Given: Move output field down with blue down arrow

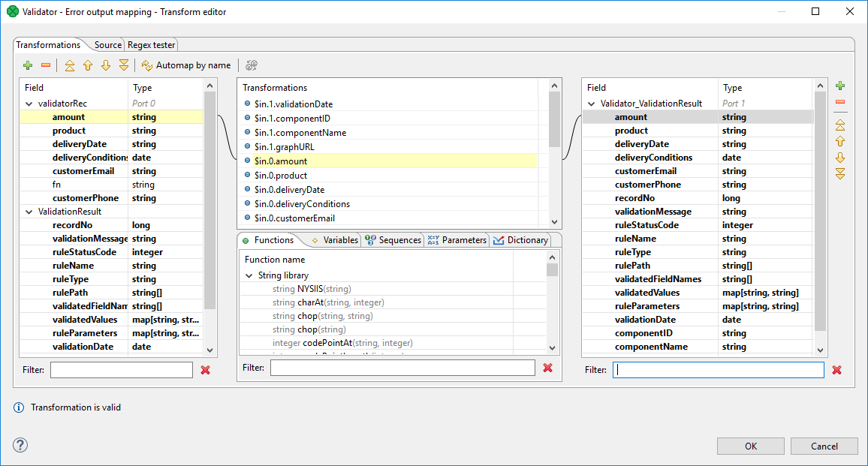Looking at the screenshot, I should [840, 157].
